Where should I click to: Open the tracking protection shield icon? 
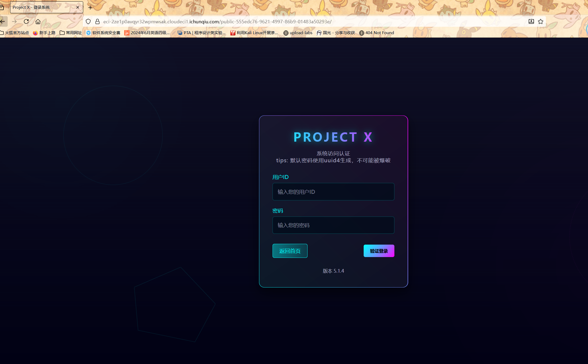point(88,21)
